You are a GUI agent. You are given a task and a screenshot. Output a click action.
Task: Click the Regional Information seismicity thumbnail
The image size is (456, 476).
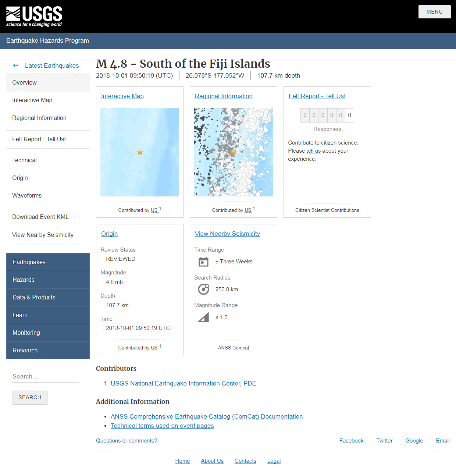[234, 152]
